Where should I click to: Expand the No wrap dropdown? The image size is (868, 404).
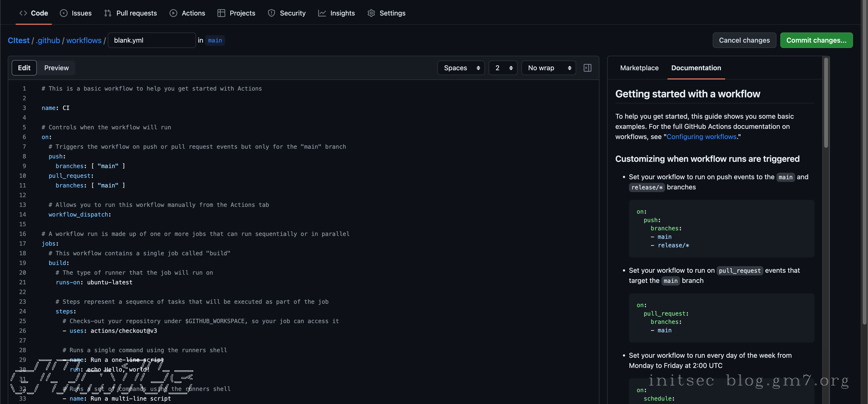(548, 68)
